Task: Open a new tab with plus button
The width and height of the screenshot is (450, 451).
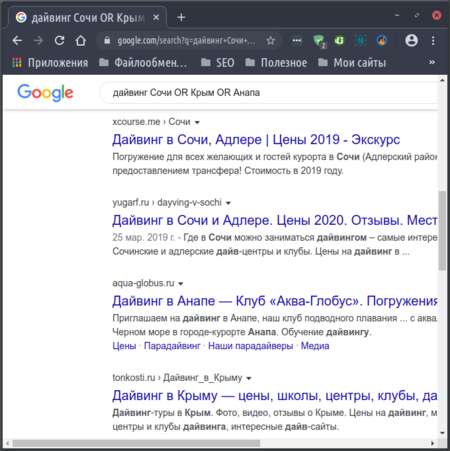Action: (181, 17)
